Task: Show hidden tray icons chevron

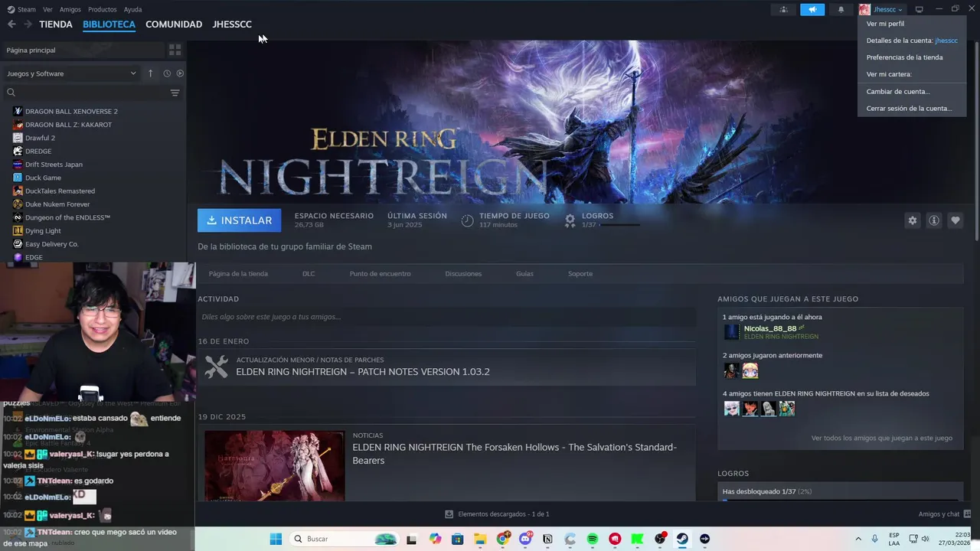Action: point(857,539)
